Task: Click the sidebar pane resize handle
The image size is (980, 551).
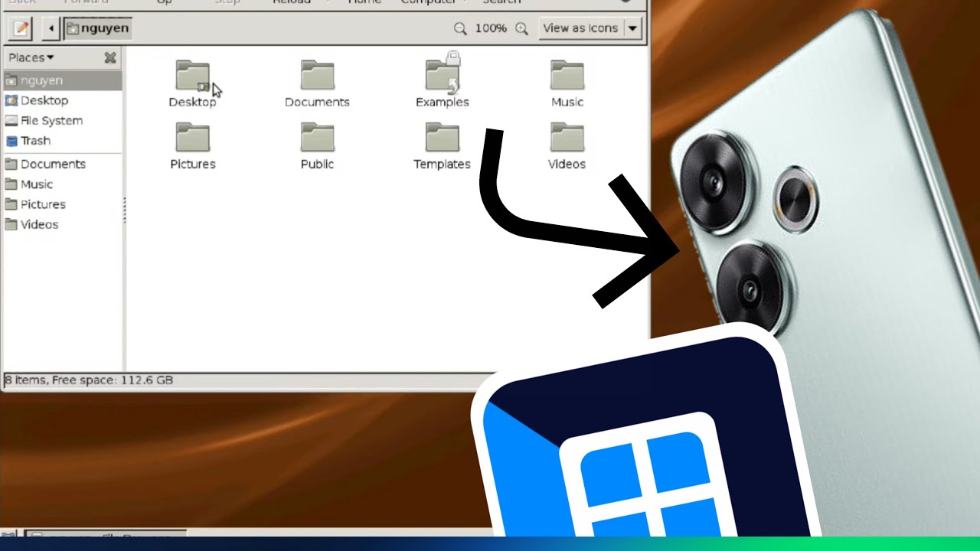Action: (x=124, y=210)
